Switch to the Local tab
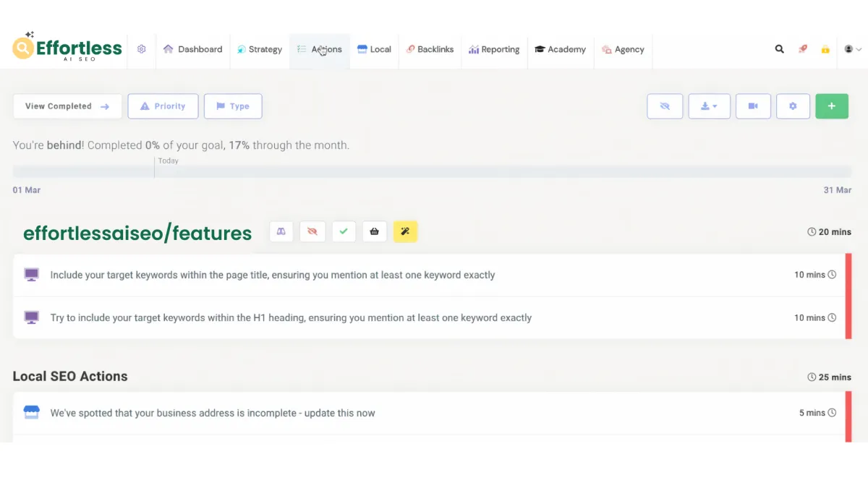868x488 pixels. 374,49
